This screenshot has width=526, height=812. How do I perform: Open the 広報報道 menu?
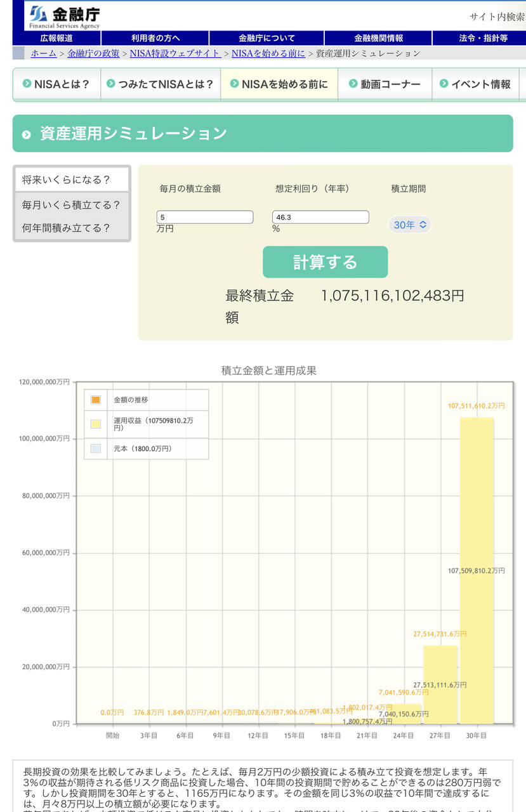(56, 38)
